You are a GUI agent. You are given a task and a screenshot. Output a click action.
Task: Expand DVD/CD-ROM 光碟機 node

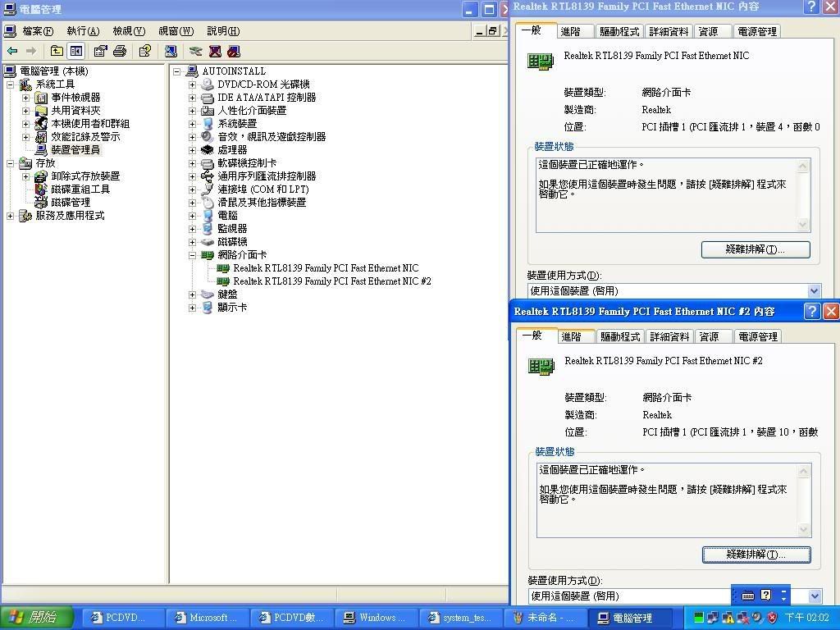[x=192, y=84]
